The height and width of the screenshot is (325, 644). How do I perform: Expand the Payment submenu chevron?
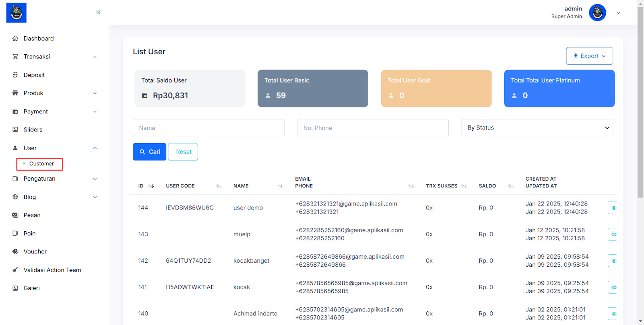(95, 112)
